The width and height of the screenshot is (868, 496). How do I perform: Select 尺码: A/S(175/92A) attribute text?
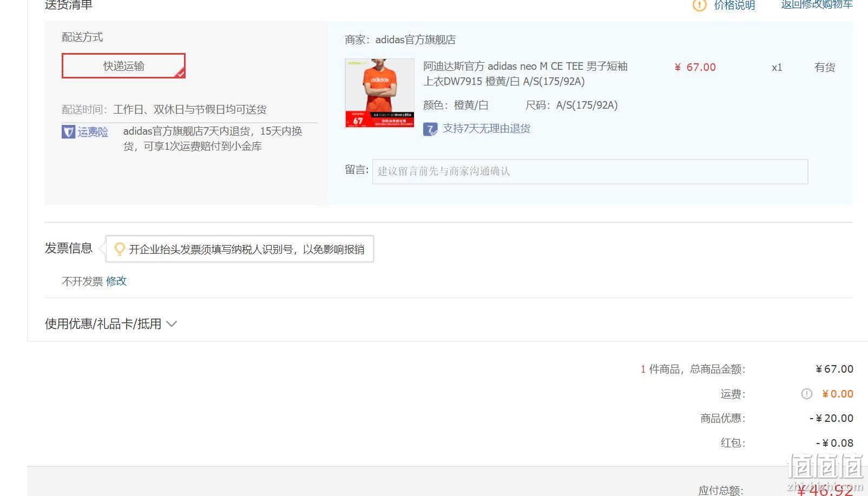coord(571,105)
